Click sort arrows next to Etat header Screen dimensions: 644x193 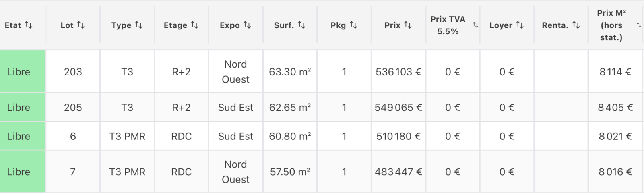click(28, 25)
